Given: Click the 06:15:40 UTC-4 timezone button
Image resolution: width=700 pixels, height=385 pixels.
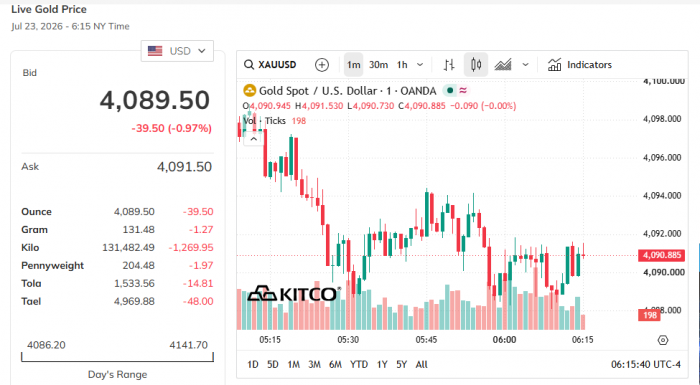Looking at the screenshot, I should point(646,364).
